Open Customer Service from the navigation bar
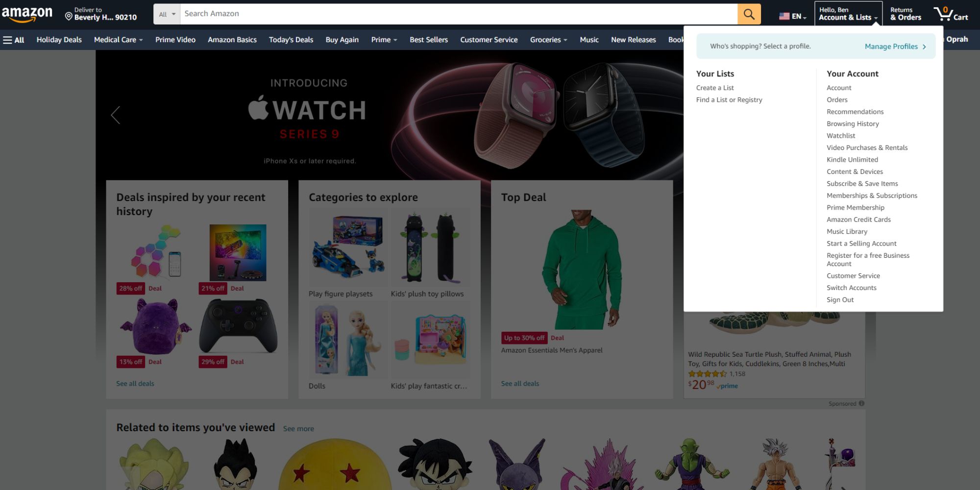Image resolution: width=980 pixels, height=490 pixels. click(488, 40)
